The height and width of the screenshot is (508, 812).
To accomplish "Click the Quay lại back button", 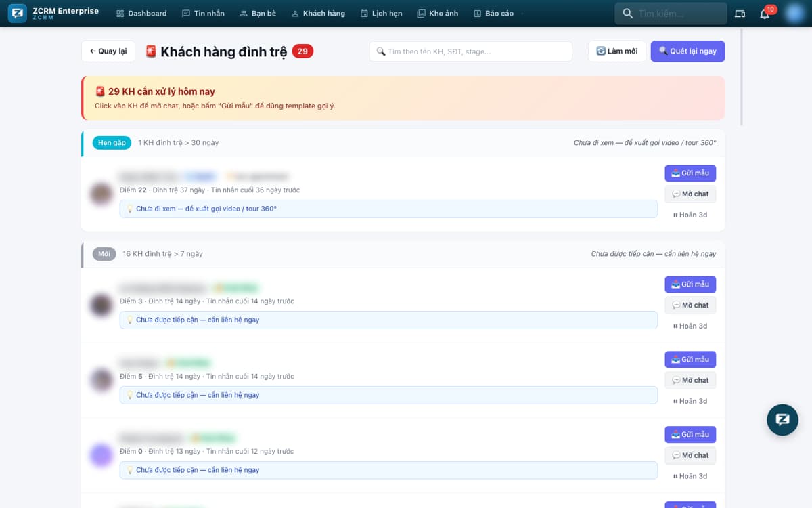I will (108, 51).
